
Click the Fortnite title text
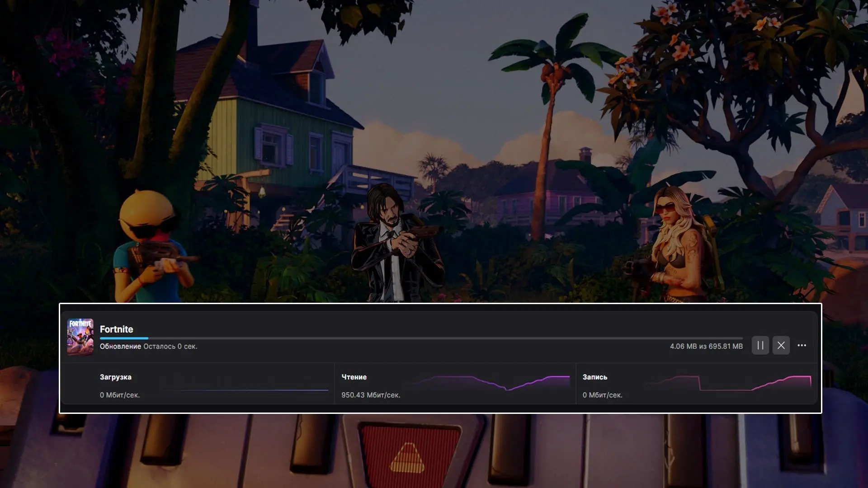pyautogui.click(x=117, y=329)
